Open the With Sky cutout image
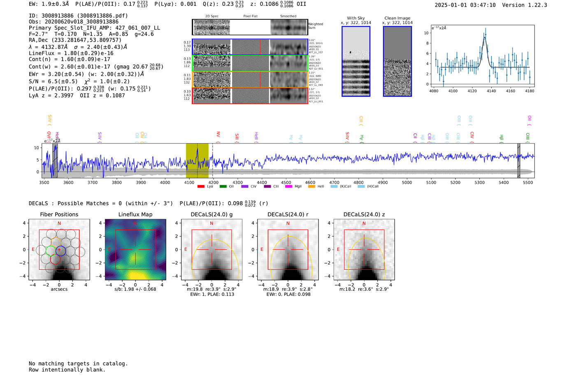This screenshot has width=576, height=392. coord(356,61)
